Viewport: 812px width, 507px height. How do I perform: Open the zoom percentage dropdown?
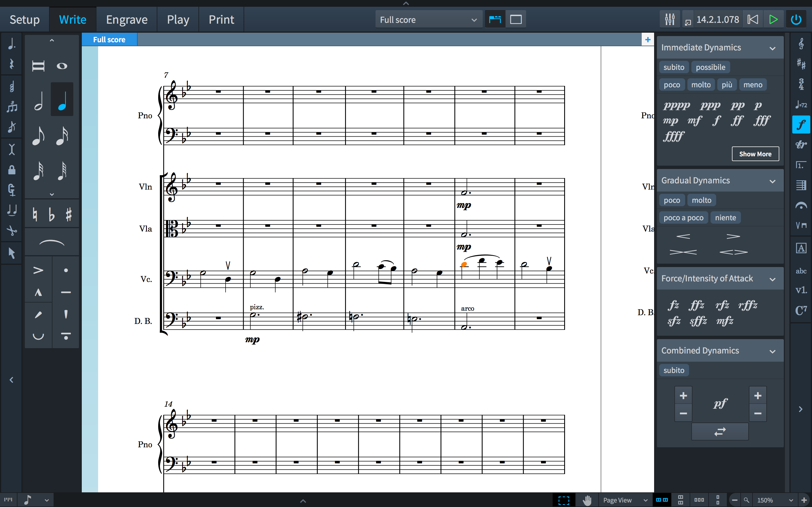(x=791, y=500)
